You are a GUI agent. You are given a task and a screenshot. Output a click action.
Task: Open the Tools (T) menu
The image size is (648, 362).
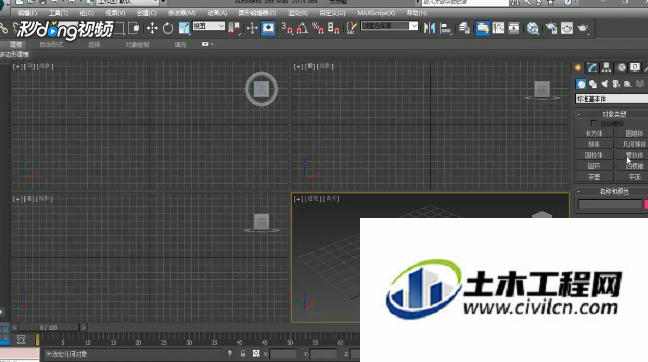(58, 13)
